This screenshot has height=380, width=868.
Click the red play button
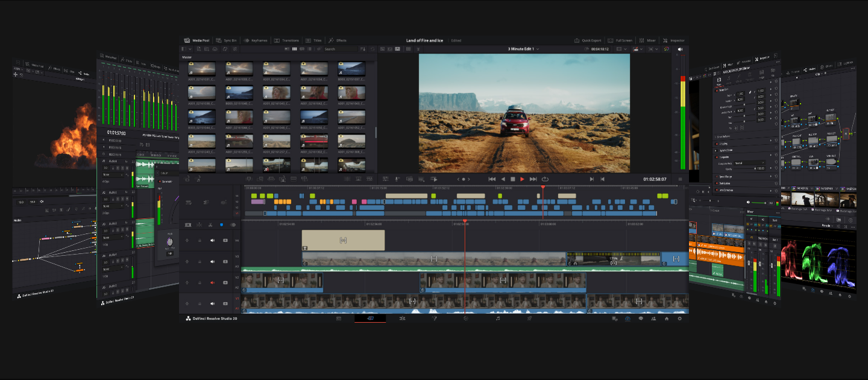pyautogui.click(x=522, y=179)
